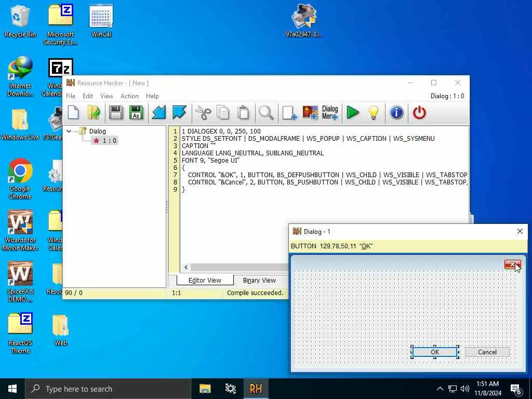Create a new blank resource file

coord(73,113)
